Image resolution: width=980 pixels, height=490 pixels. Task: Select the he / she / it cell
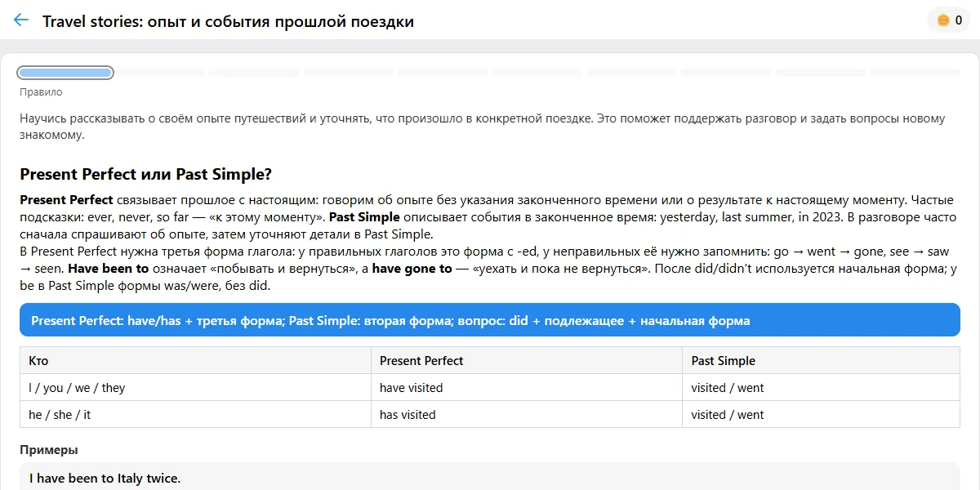196,414
